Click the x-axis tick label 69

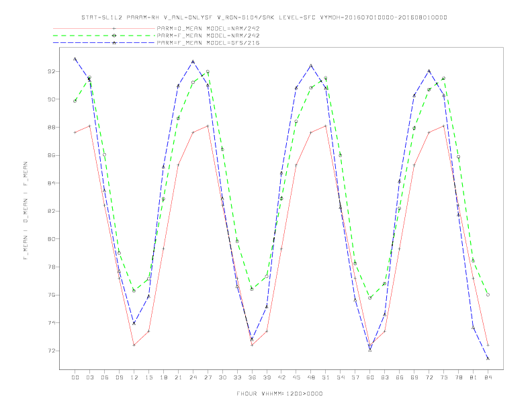(414, 377)
